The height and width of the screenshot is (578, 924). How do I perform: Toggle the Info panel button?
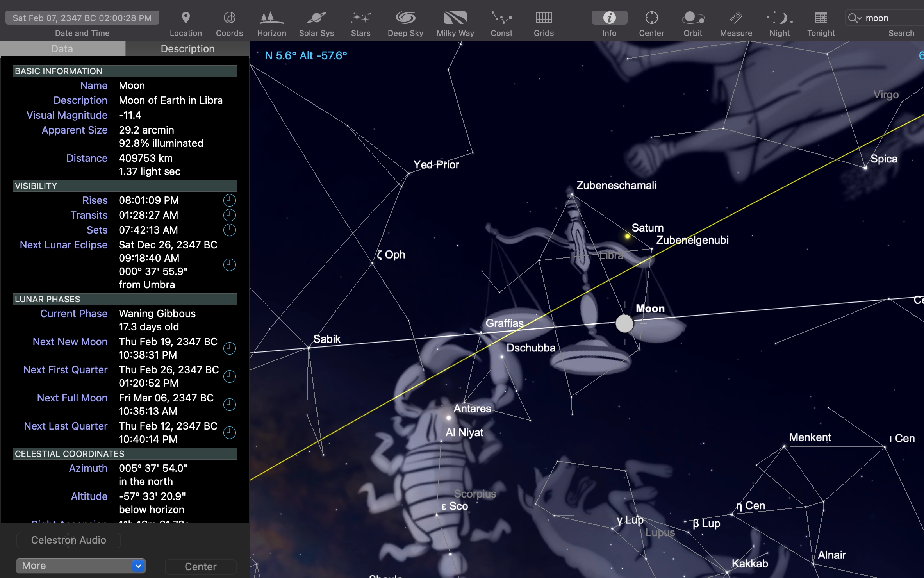pos(609,18)
